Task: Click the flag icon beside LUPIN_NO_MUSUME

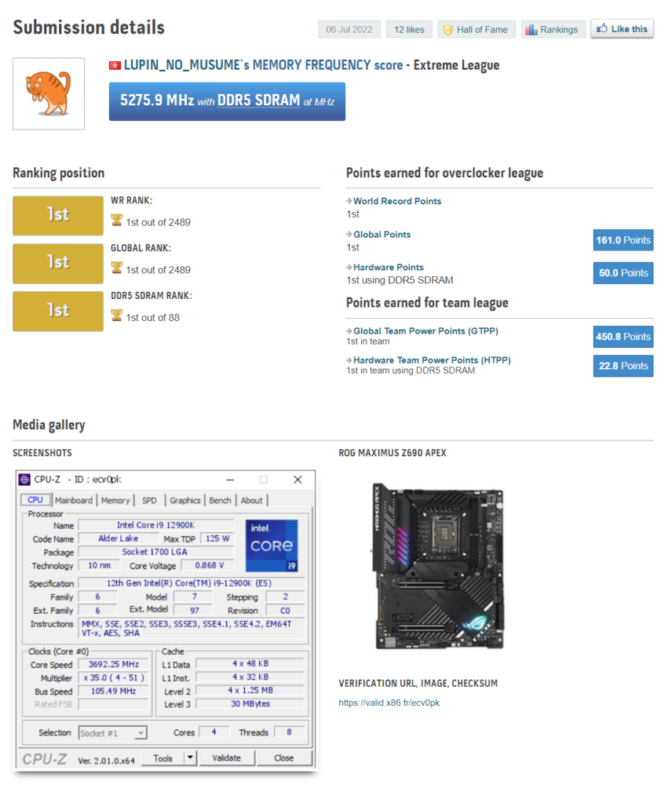Action: [115, 66]
